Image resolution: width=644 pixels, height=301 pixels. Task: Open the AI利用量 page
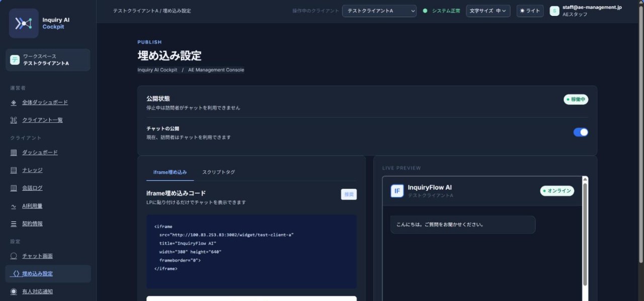pos(32,206)
